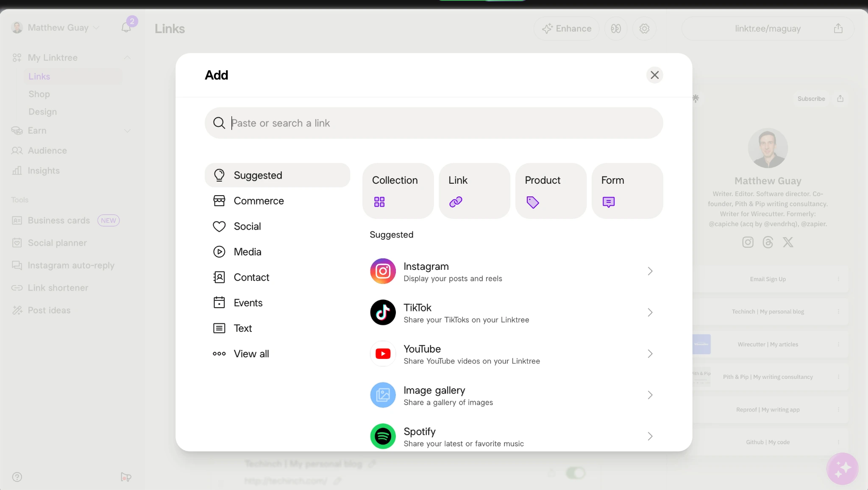Viewport: 868px width, 490px height.
Task: Click the icon between Enhance and gear
Action: coord(616,28)
